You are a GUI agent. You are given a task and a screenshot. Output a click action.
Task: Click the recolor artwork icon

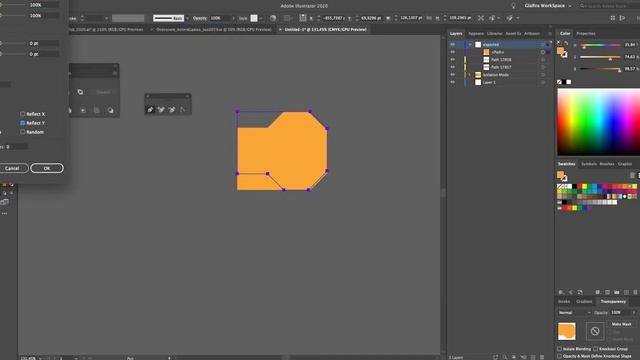(x=273, y=18)
